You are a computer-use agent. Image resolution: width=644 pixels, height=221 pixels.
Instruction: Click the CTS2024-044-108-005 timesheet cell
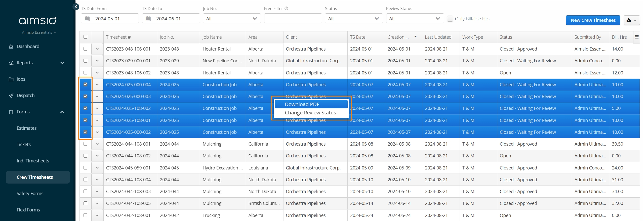(x=130, y=203)
